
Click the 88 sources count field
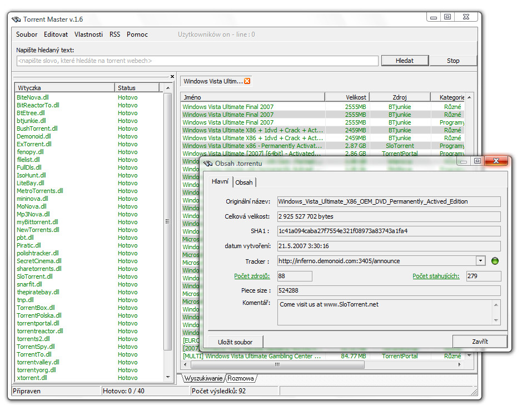[x=295, y=276]
